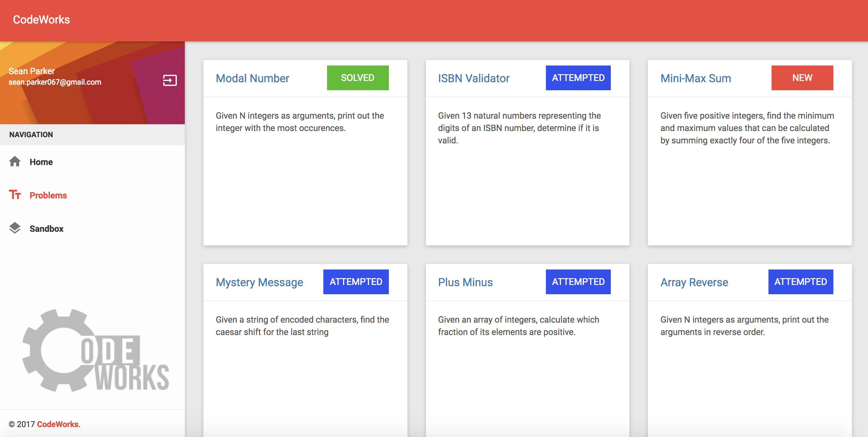
Task: Click the Problems text icon
Action: [15, 195]
